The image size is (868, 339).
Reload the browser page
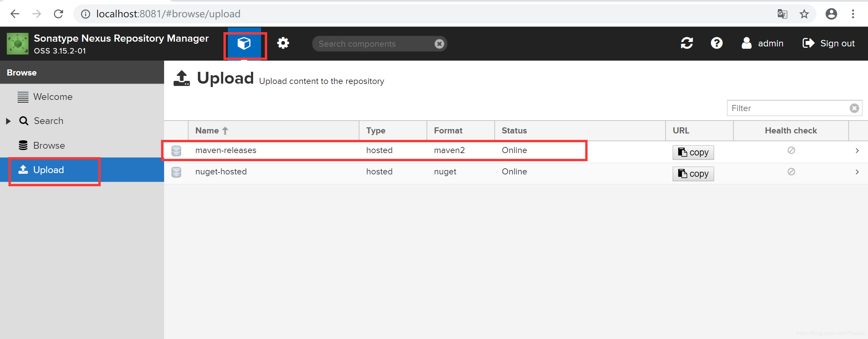[x=59, y=14]
